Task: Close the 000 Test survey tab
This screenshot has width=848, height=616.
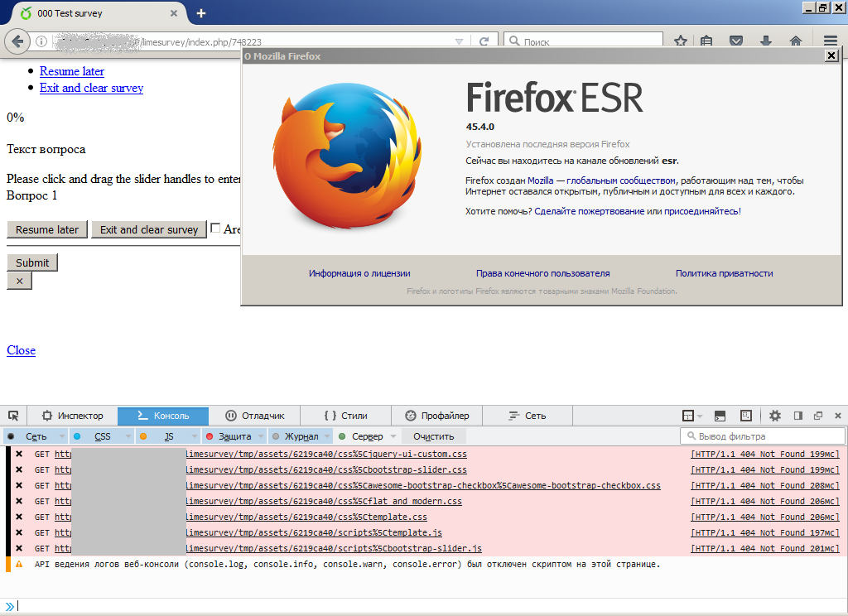Action: 174,13
